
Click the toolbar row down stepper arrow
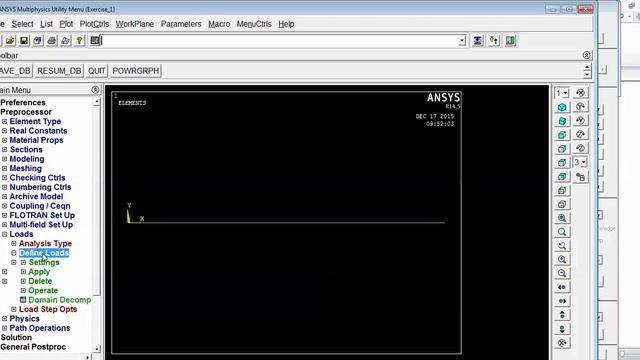(x=587, y=75)
